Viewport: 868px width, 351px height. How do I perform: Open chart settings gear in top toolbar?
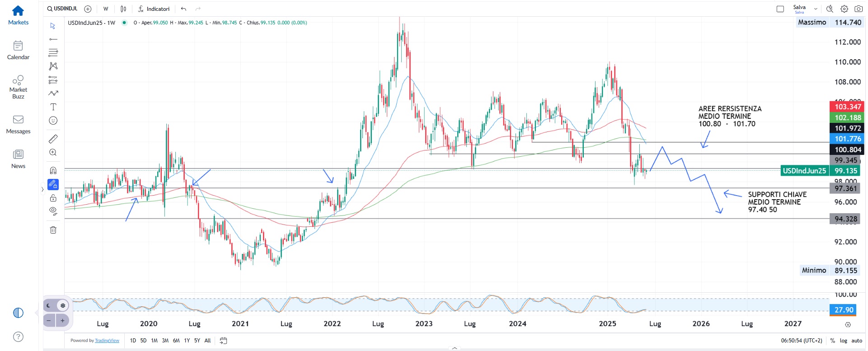(x=844, y=9)
